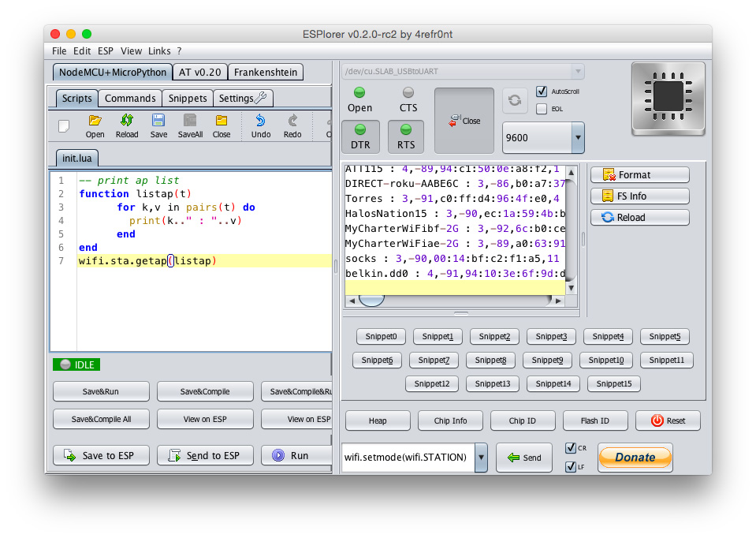Image resolution: width=756 pixels, height=538 pixels.
Task: Open the ESP menu
Action: pos(106,50)
